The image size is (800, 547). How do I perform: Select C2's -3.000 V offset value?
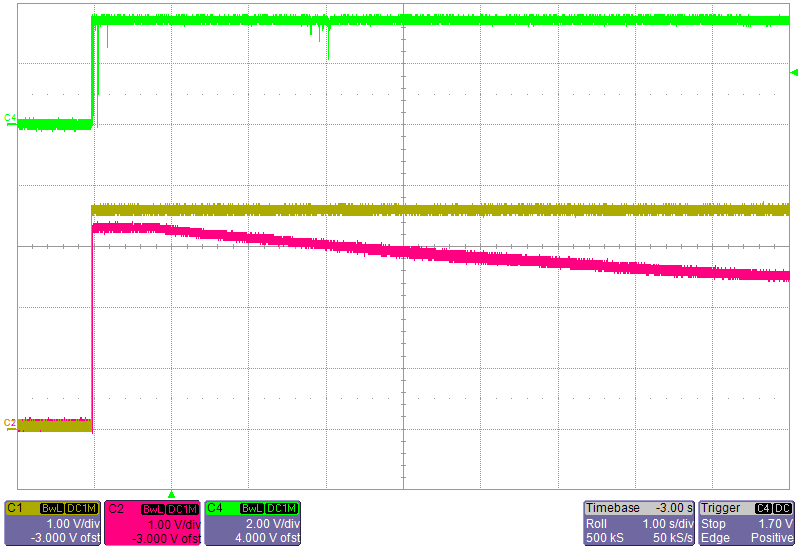coord(166,539)
